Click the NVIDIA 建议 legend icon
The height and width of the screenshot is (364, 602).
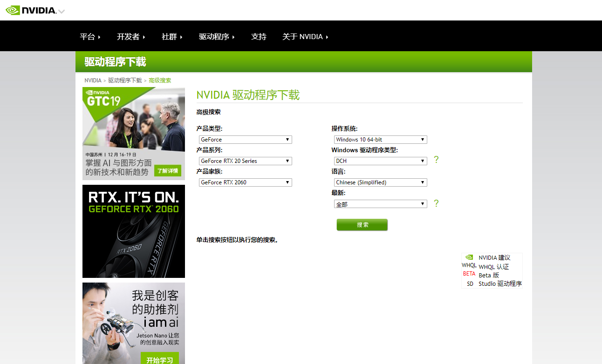(469, 257)
